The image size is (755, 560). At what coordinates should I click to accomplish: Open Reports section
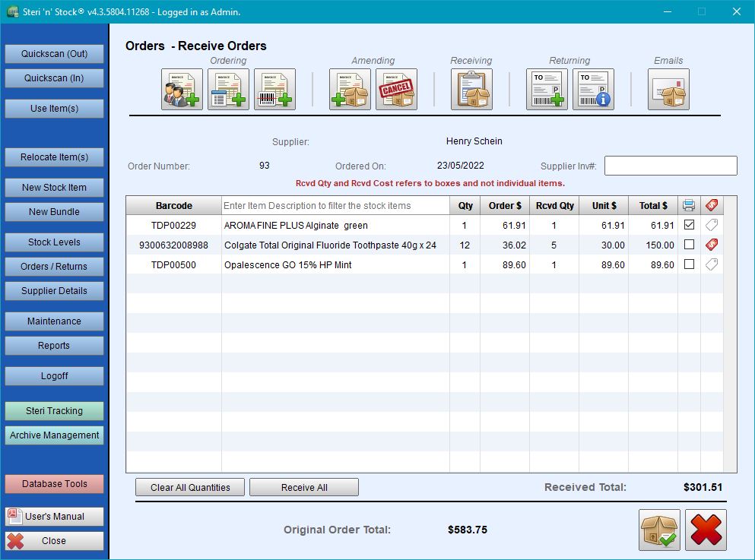pos(55,346)
